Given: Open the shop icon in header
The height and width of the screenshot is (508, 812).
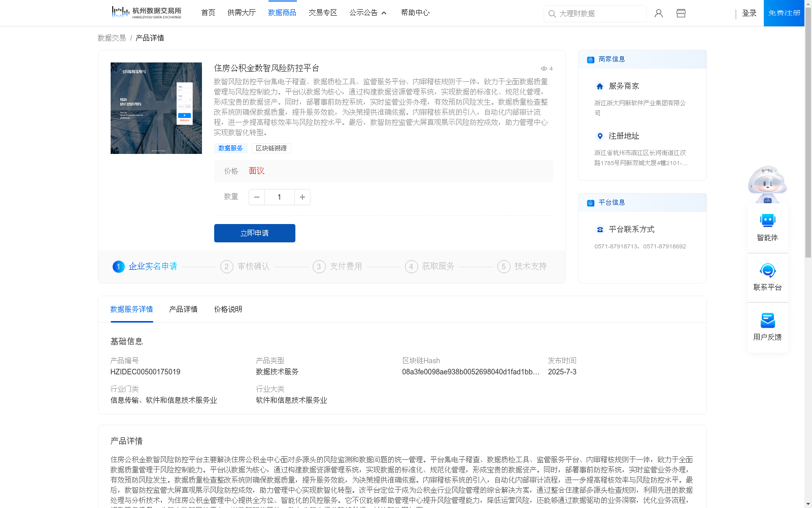Looking at the screenshot, I should [681, 13].
